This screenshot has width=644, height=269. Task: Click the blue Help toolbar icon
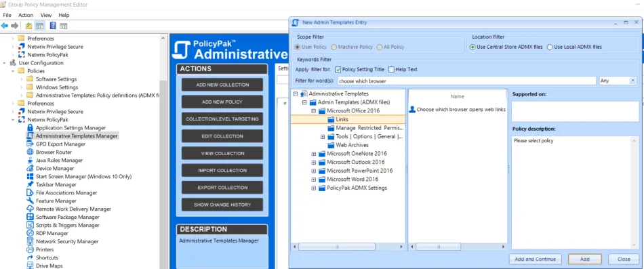(53, 26)
